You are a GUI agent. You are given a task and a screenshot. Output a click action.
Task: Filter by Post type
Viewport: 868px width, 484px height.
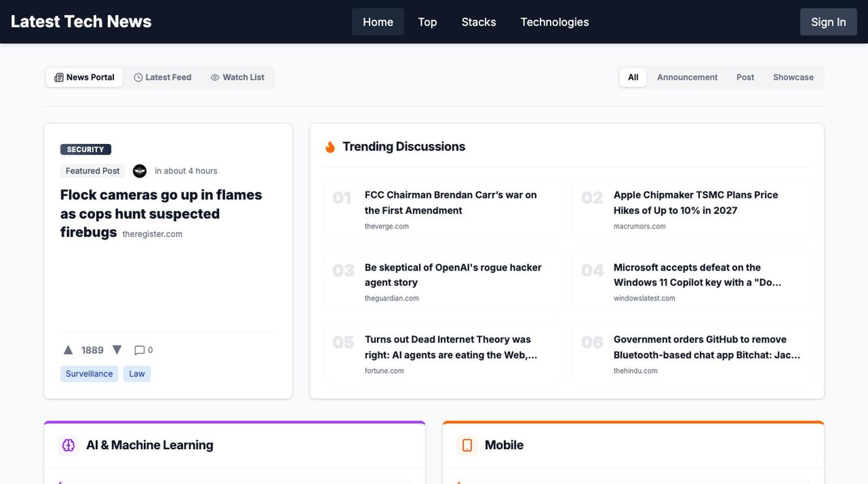click(x=745, y=78)
